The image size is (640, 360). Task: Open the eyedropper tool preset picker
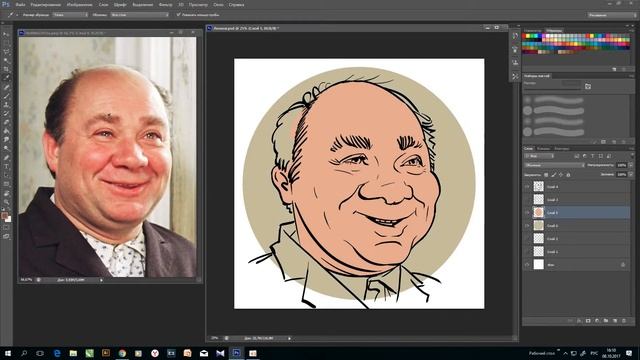pyautogui.click(x=12, y=15)
